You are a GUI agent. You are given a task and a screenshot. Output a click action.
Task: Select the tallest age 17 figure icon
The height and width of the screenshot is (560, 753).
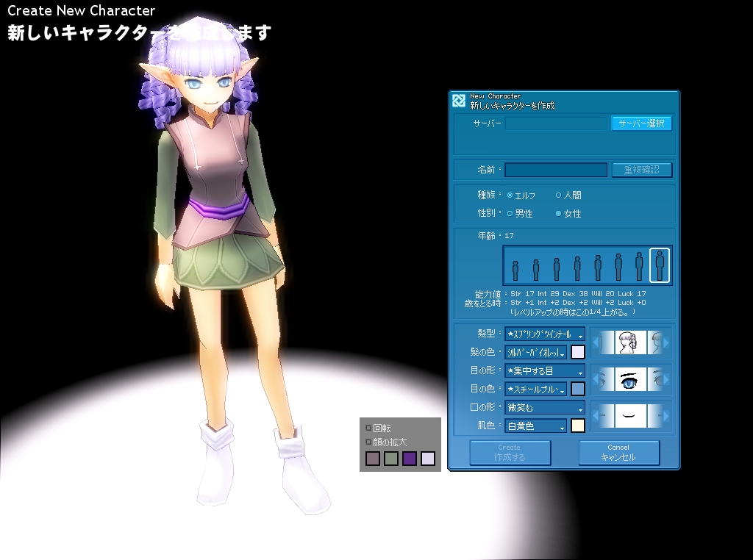point(660,265)
